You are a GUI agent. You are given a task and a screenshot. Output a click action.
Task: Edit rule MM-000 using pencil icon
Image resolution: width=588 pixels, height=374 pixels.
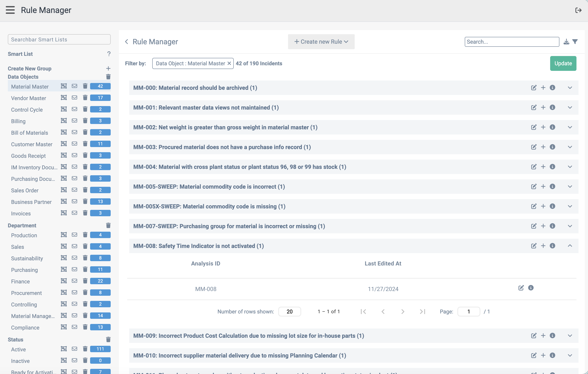[533, 88]
